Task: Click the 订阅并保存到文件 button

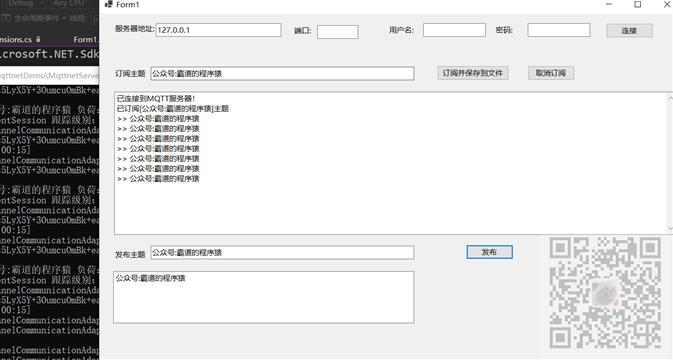Action: click(x=473, y=73)
